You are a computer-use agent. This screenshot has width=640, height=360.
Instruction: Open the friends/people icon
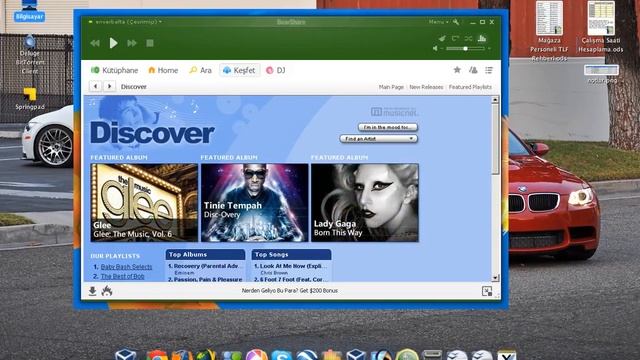point(473,70)
